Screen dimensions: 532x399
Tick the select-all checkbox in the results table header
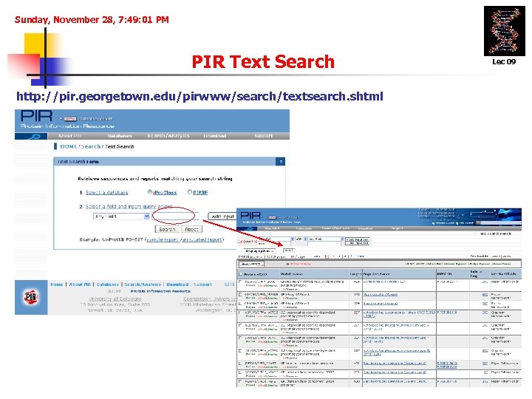click(x=241, y=274)
